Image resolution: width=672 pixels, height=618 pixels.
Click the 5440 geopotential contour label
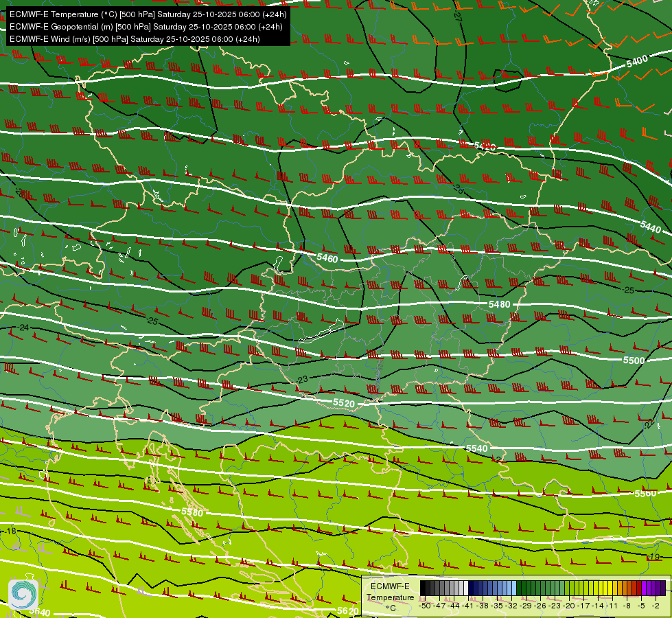tap(651, 227)
